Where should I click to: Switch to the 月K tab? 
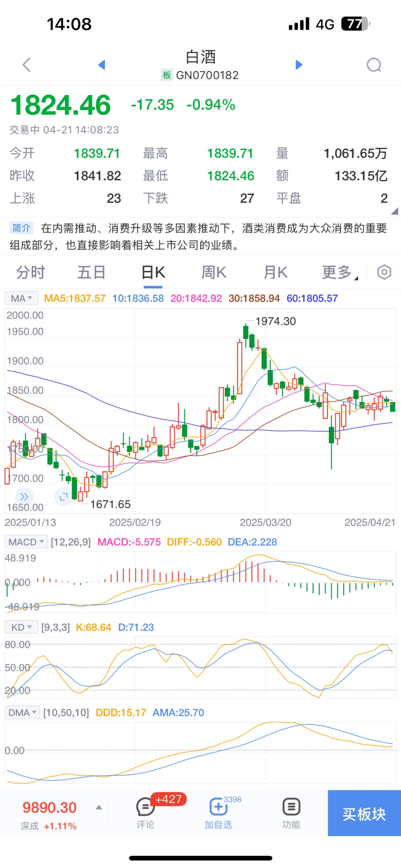(276, 272)
